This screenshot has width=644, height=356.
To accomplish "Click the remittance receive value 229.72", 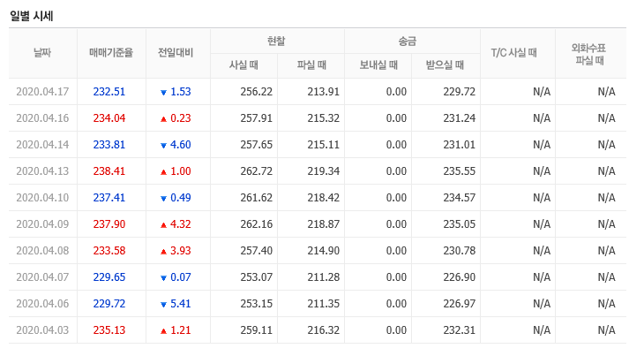I will 459,92.
